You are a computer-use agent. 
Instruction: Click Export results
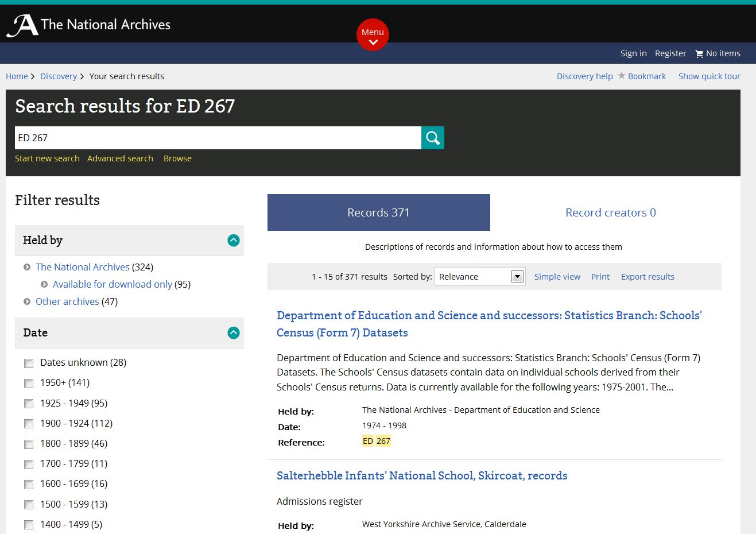click(x=648, y=277)
